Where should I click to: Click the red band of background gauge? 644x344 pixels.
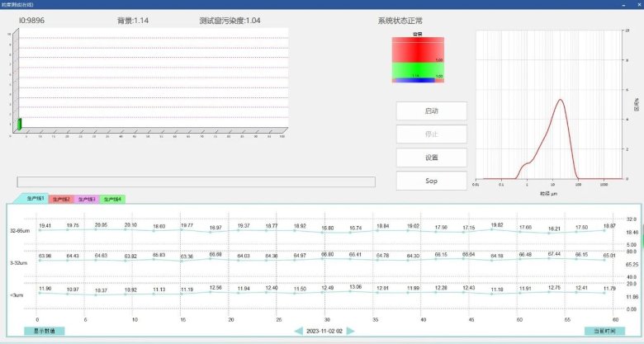tap(417, 49)
